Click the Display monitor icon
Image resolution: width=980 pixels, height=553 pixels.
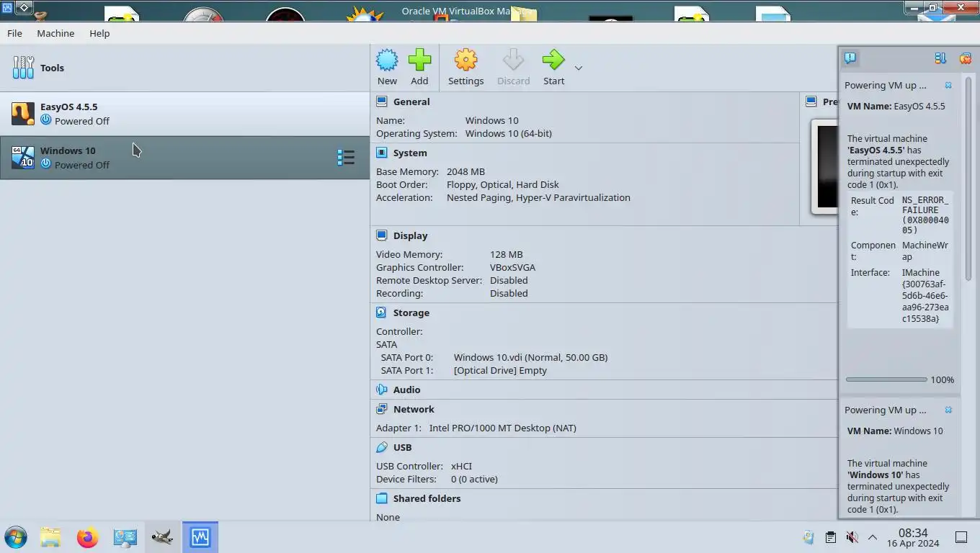click(x=382, y=235)
